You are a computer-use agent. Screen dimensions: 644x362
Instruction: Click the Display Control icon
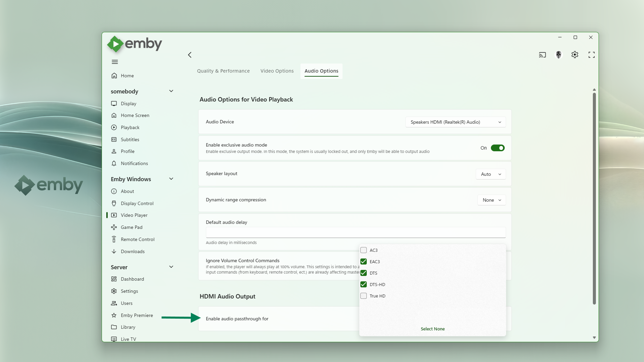click(x=114, y=203)
